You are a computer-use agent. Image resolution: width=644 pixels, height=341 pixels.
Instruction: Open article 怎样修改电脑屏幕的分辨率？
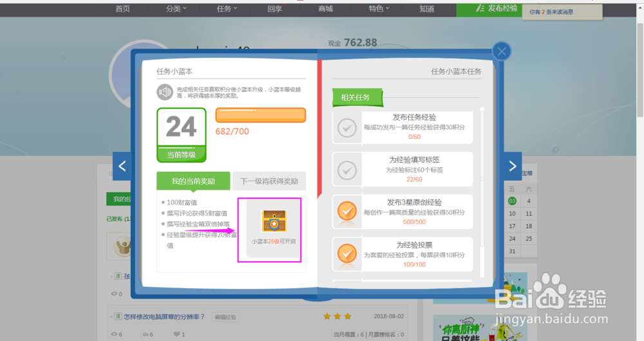164,317
